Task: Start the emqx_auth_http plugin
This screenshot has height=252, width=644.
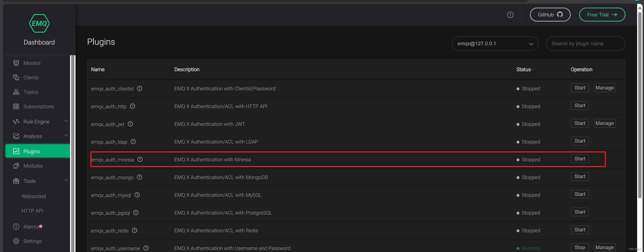Action: point(580,106)
